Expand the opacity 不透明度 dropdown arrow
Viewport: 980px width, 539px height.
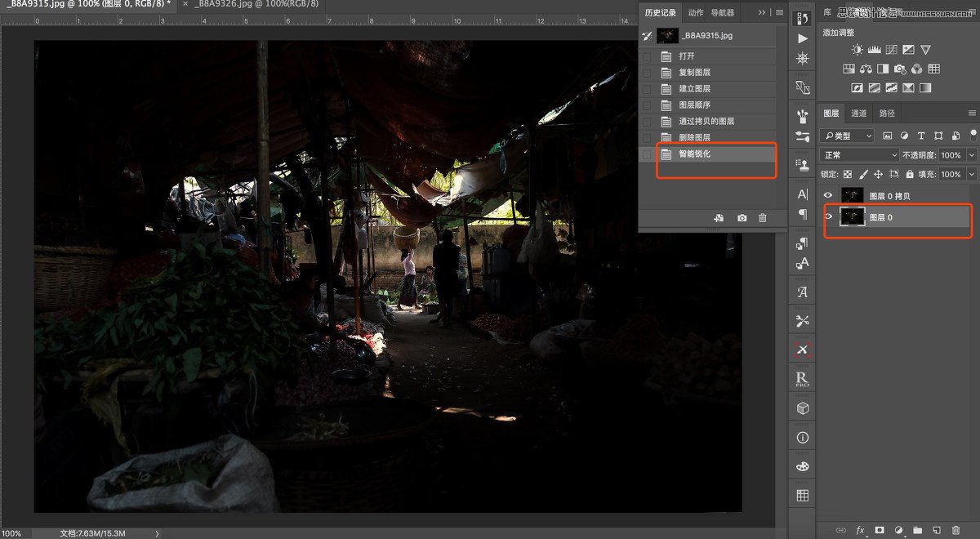pyautogui.click(x=972, y=155)
